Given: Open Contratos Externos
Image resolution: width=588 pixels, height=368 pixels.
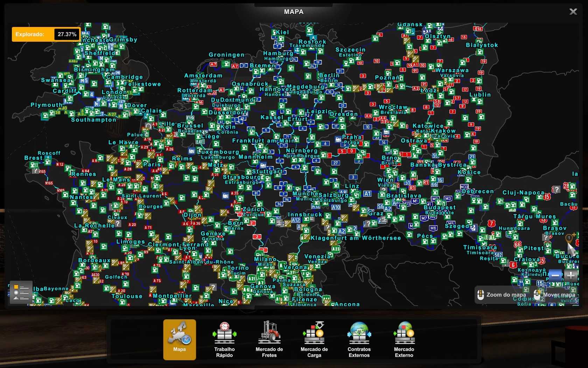Looking at the screenshot, I should [x=359, y=339].
